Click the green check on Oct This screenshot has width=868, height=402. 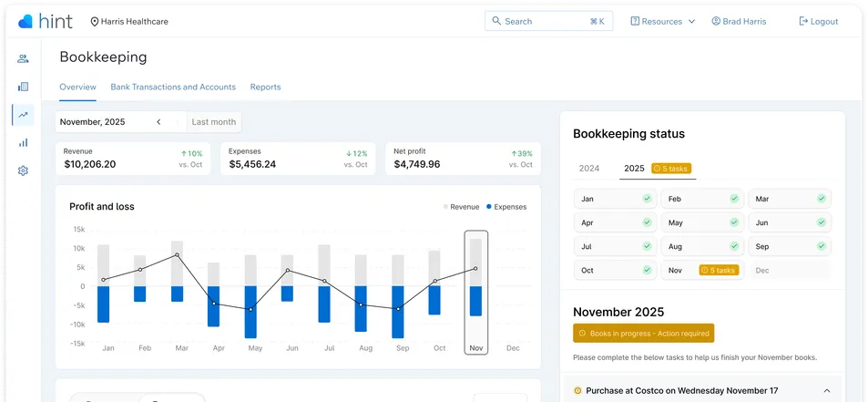(x=647, y=270)
